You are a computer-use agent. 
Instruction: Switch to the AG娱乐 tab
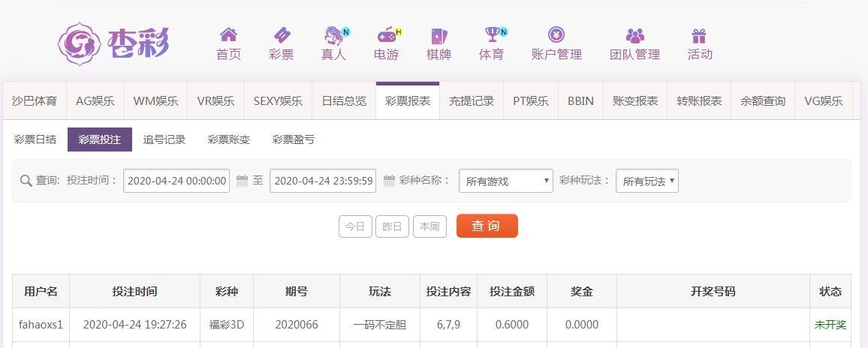(95, 101)
